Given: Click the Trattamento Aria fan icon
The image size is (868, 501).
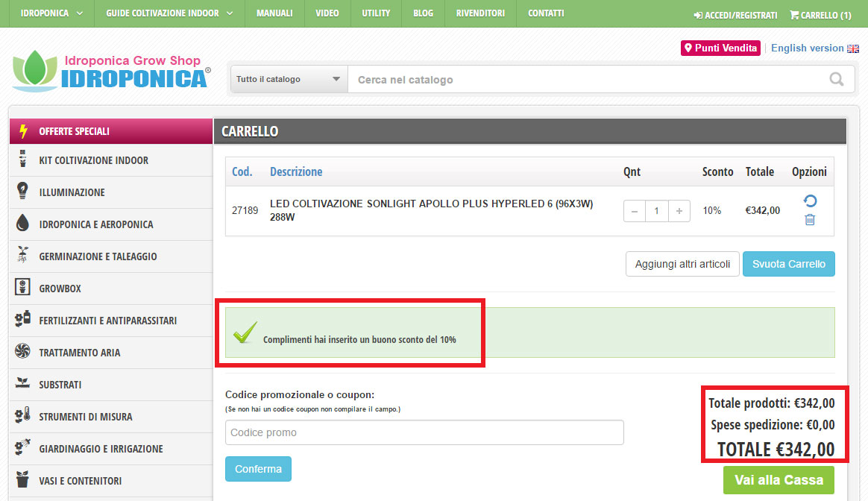Looking at the screenshot, I should coord(22,351).
